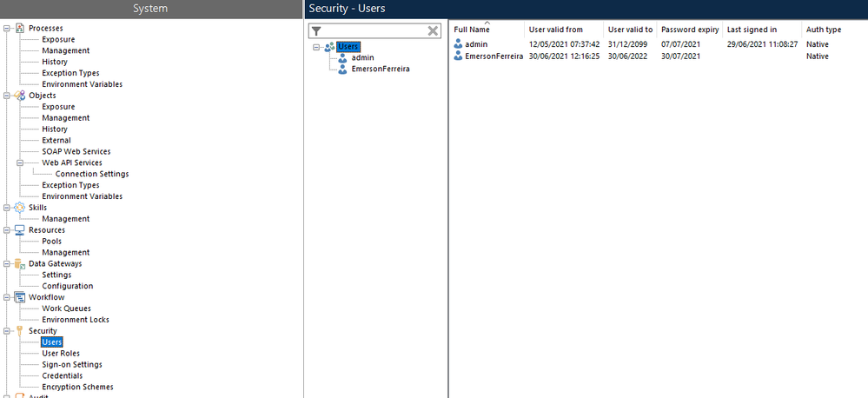Collapse the Resources node

coord(7,229)
